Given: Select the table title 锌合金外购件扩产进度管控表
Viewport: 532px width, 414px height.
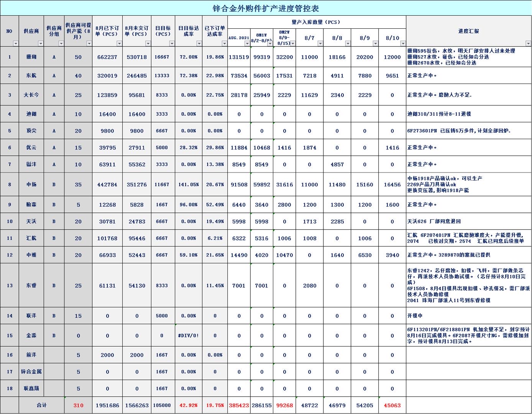Looking at the screenshot, I should click(x=266, y=8).
